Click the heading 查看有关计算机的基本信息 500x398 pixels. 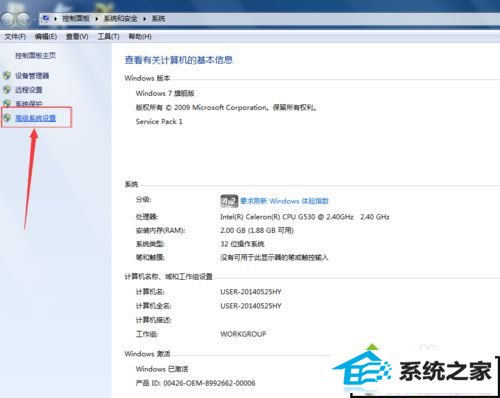pyautogui.click(x=178, y=60)
